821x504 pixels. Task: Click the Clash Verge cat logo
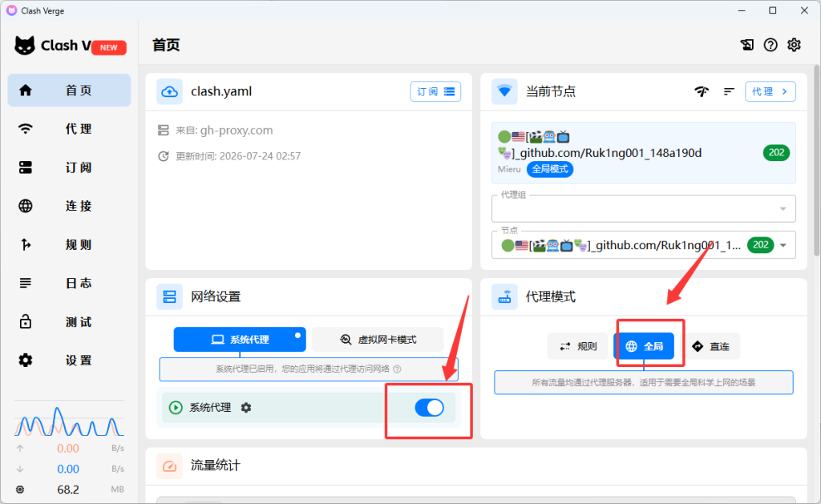point(25,46)
